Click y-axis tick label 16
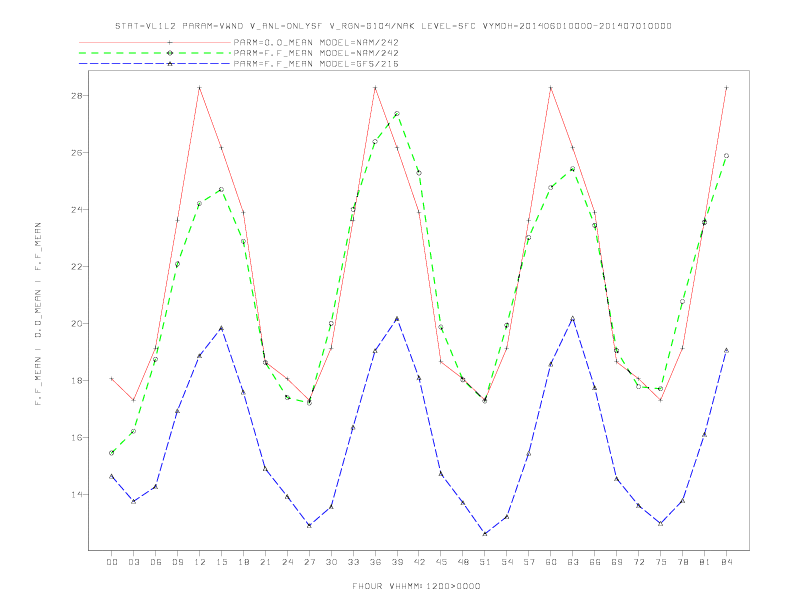The width and height of the screenshot is (792, 612). coord(77,438)
